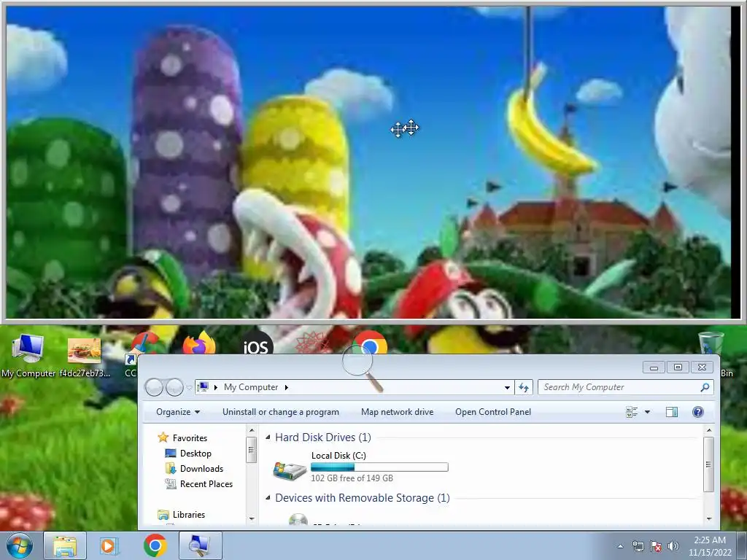747x560 pixels.
Task: Close the My Computer window
Action: (702, 367)
